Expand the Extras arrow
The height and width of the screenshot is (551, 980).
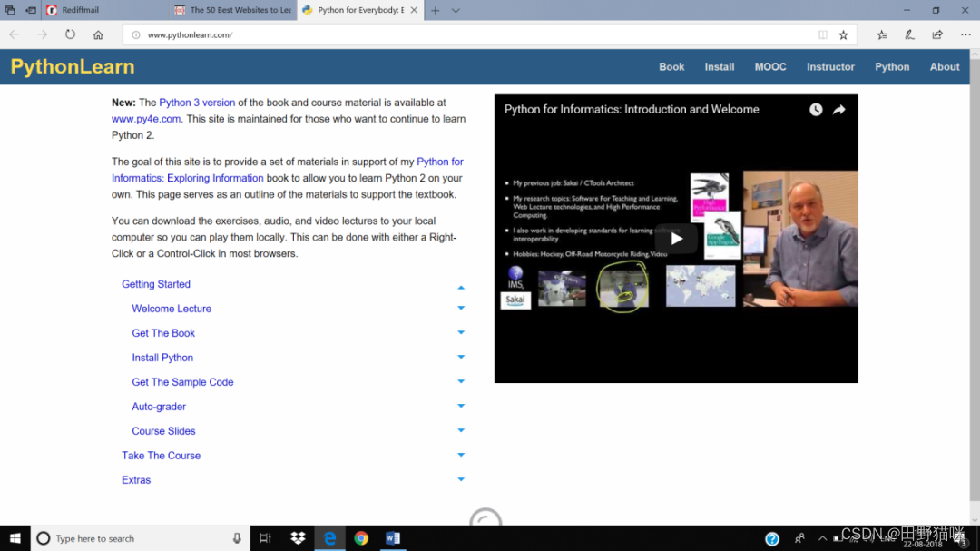point(461,479)
